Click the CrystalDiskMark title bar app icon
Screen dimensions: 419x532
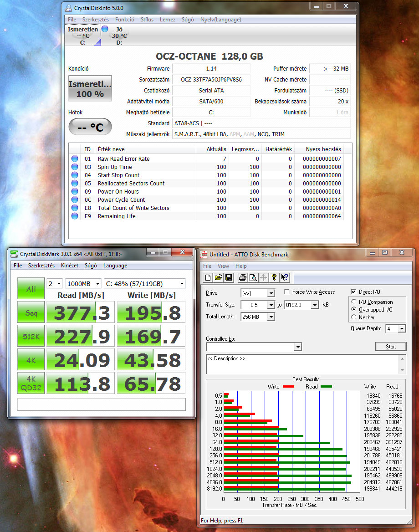(14, 254)
